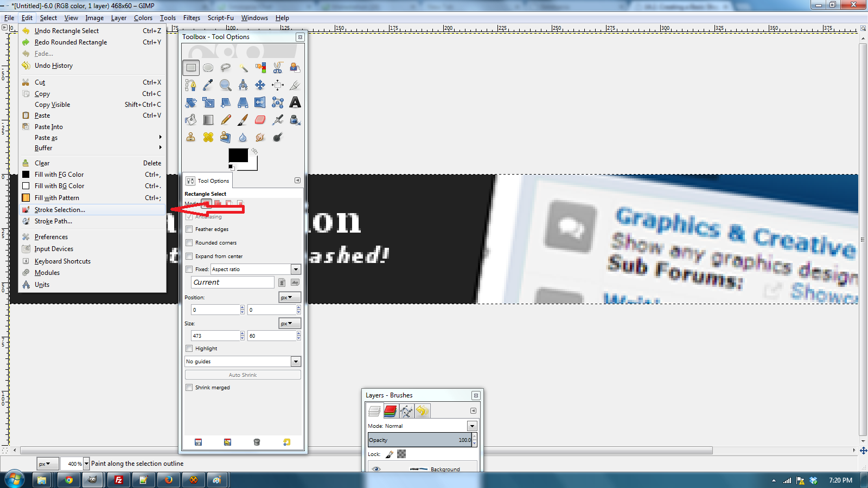Toggle lock pixels brush icon in Layers
Image resolution: width=868 pixels, height=488 pixels.
pos(390,454)
